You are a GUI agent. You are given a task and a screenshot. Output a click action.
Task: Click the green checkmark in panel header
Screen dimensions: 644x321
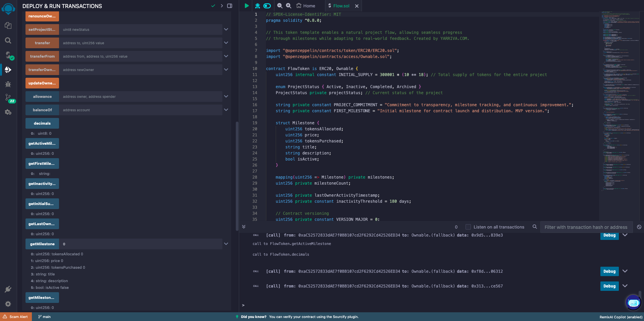(x=213, y=6)
